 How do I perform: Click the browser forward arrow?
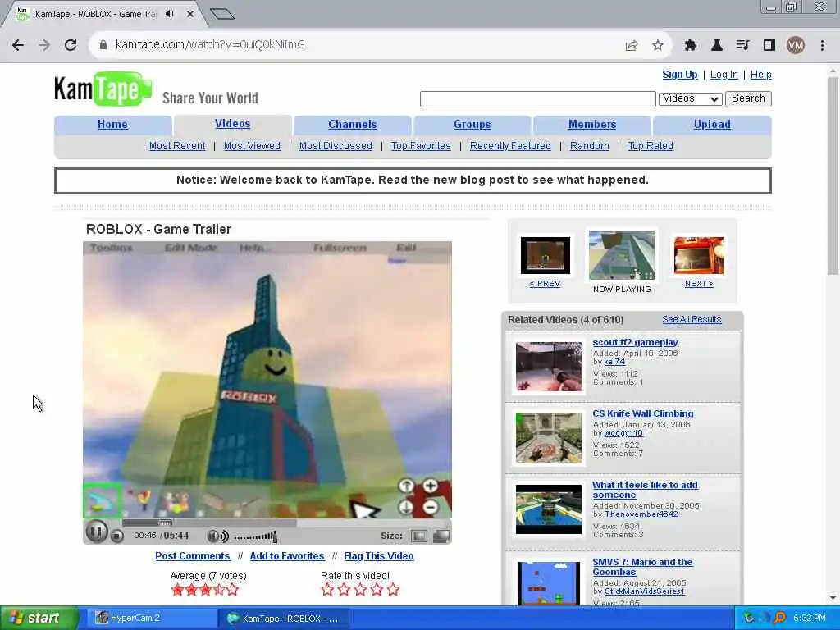pos(44,45)
